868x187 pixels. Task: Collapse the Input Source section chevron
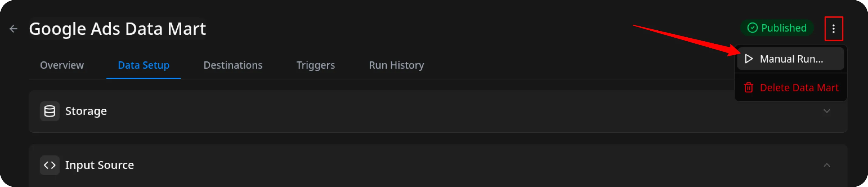(827, 165)
